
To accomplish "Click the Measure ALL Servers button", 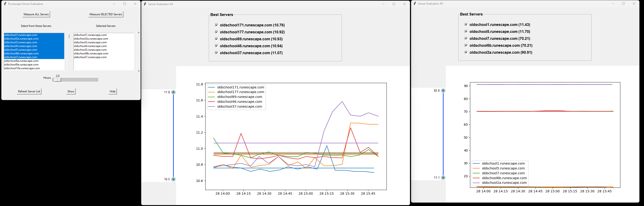I will click(36, 14).
